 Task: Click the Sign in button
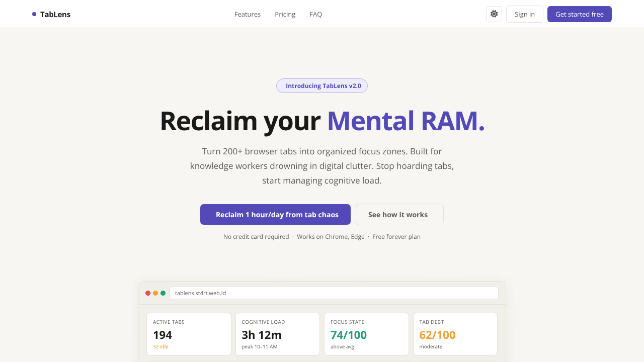point(525,14)
